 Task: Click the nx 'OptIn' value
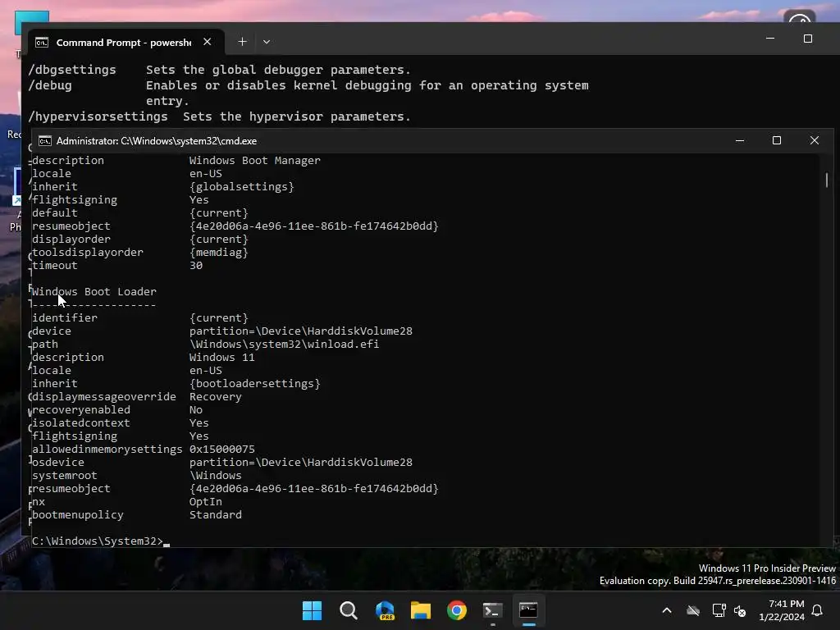[x=206, y=502]
